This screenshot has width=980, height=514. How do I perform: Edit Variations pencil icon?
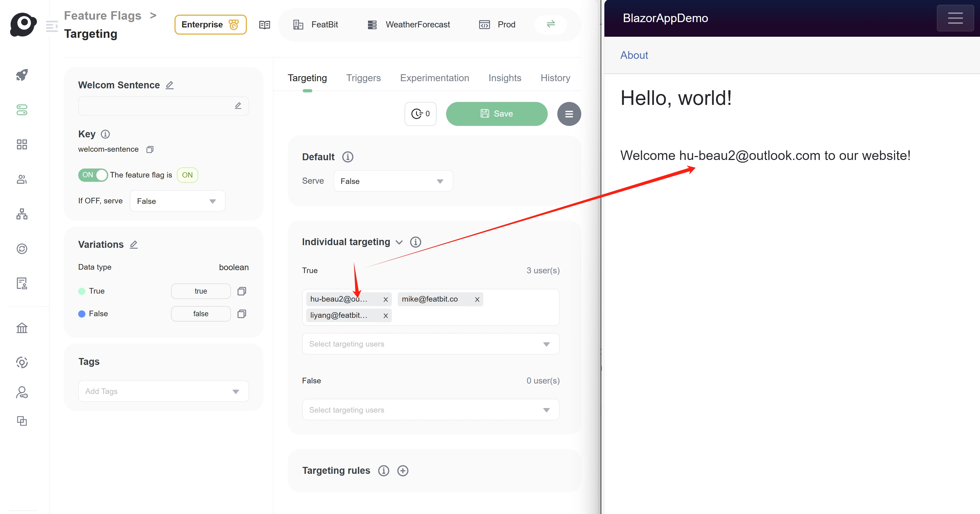coord(134,245)
